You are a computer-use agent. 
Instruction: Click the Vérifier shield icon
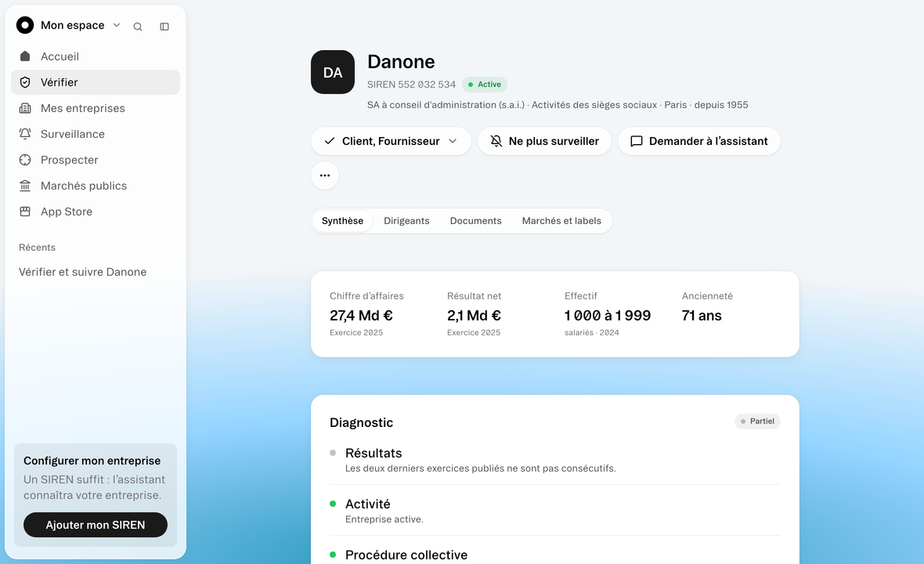[x=25, y=82]
